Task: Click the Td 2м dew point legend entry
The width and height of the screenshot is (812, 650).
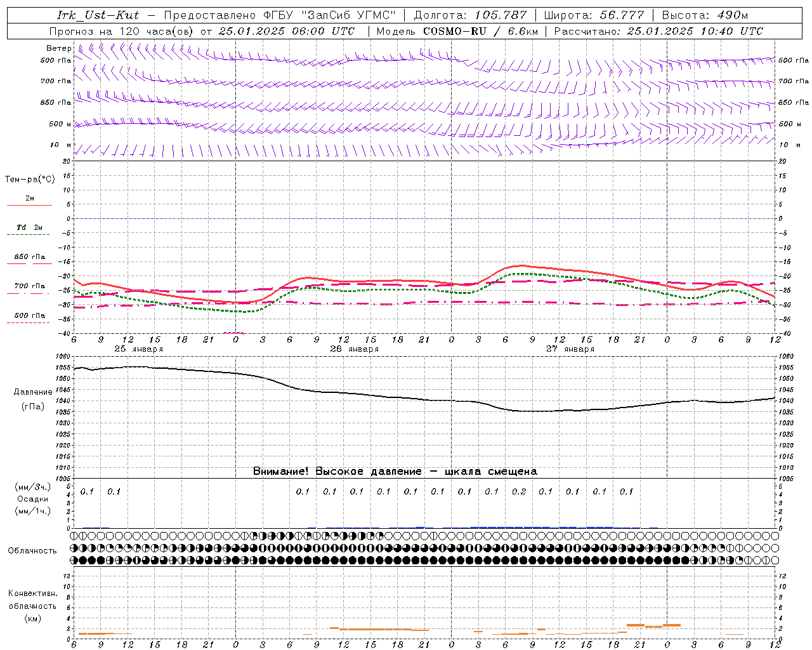Action: 30,227
